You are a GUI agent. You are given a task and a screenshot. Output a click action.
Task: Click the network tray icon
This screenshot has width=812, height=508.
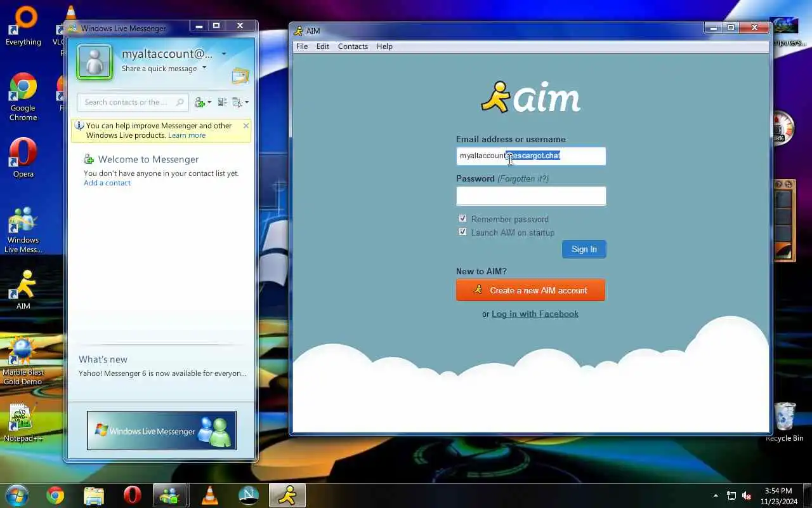(731, 496)
